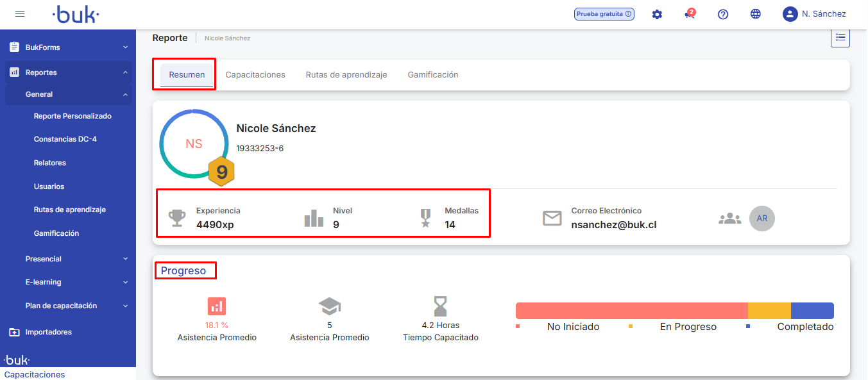Open the hamburger menu icon
The height and width of the screenshot is (380, 868).
tap(20, 14)
